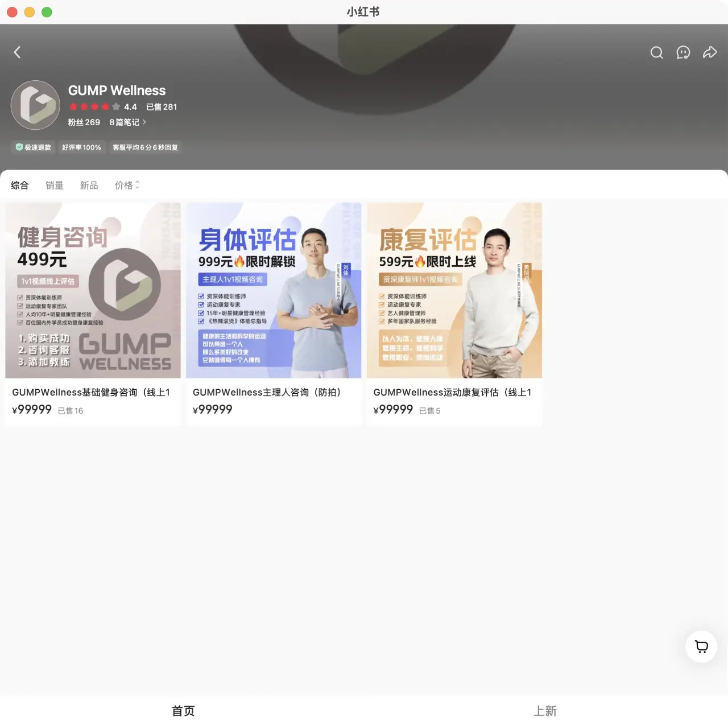Click the 小红书 window title

tap(363, 12)
